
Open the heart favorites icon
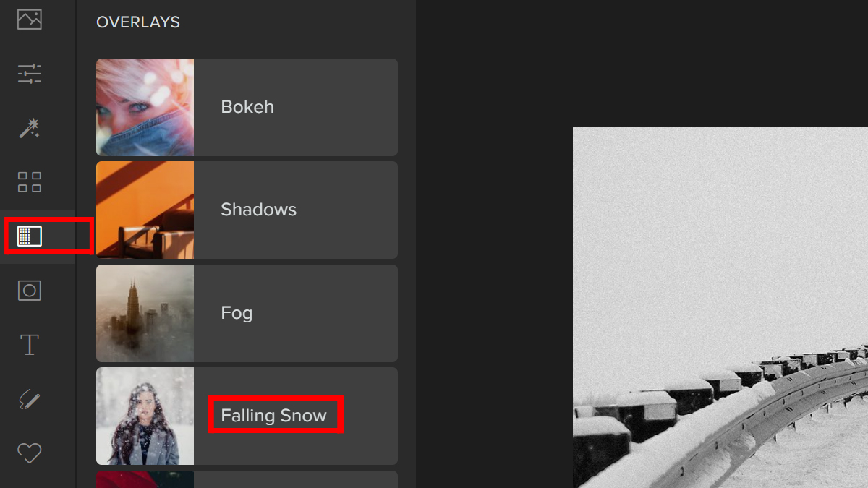coord(30,453)
